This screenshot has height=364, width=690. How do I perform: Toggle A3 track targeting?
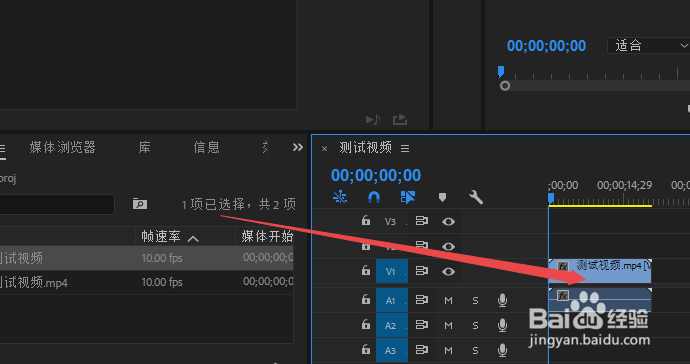(x=392, y=350)
